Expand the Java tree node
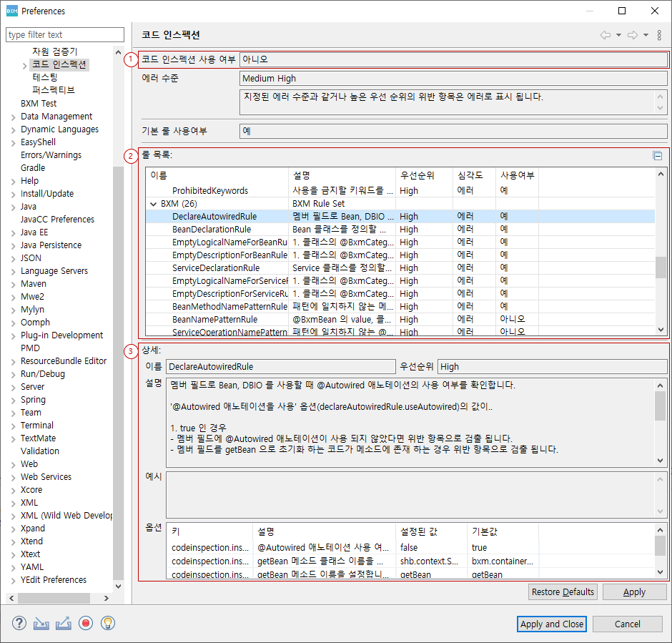 pyautogui.click(x=14, y=207)
